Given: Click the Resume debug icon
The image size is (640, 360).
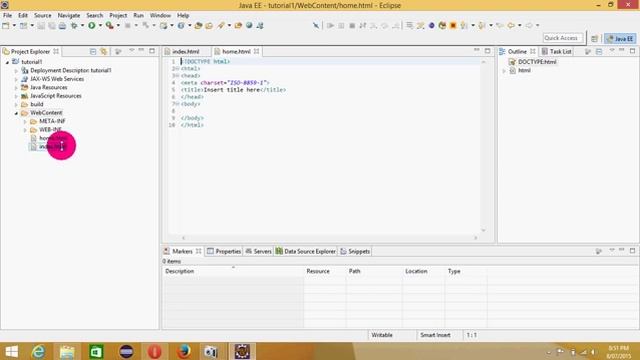Looking at the screenshot, I should pos(330,26).
